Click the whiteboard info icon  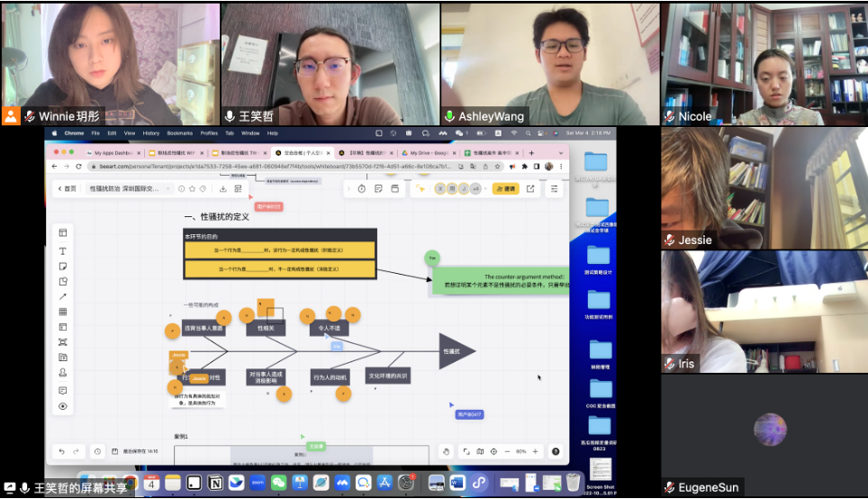pyautogui.click(x=182, y=189)
